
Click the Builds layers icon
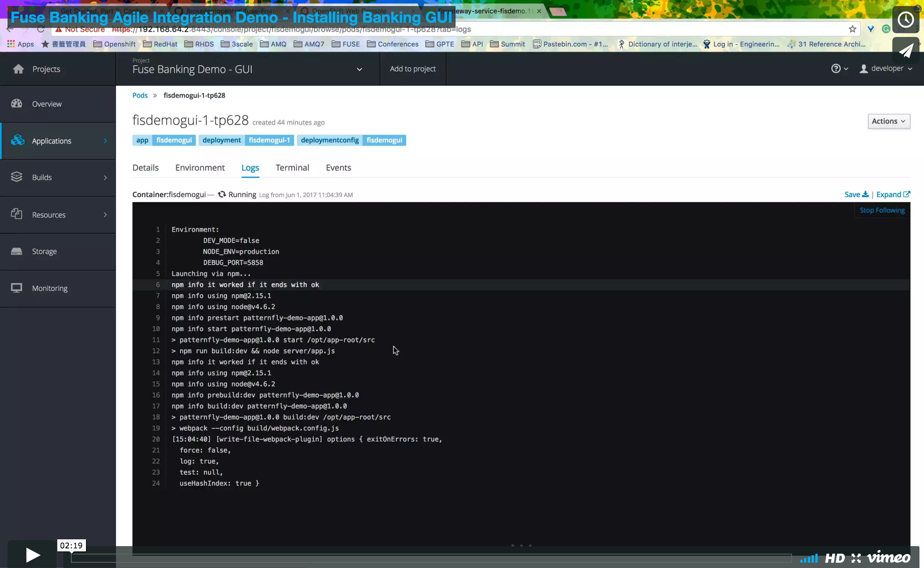pyautogui.click(x=17, y=177)
